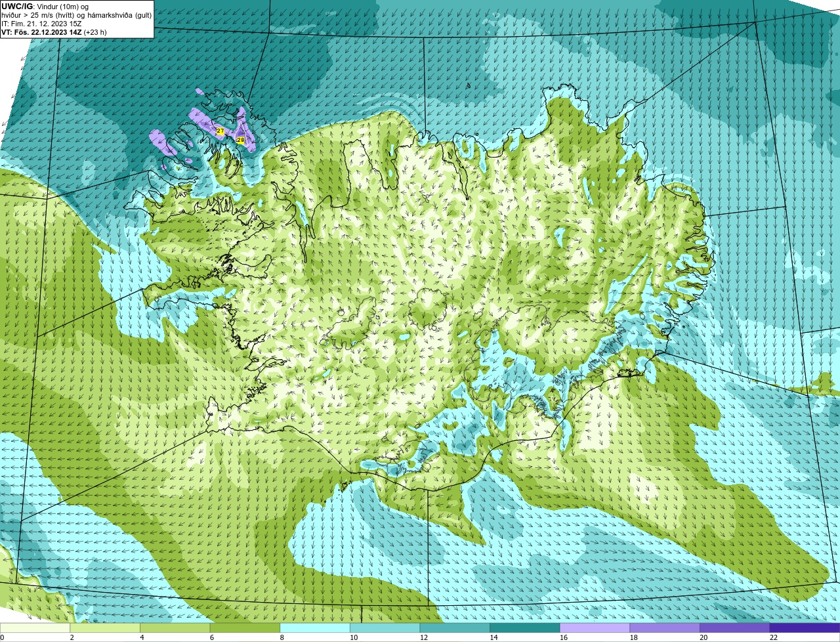Pick the medium purple 18–20 m/s scale swatch
Screen dimensions: 840x642
tap(665, 628)
